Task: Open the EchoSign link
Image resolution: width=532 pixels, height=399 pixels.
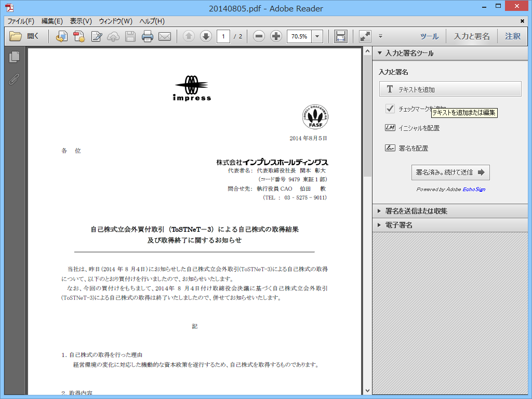Action: 474,189
